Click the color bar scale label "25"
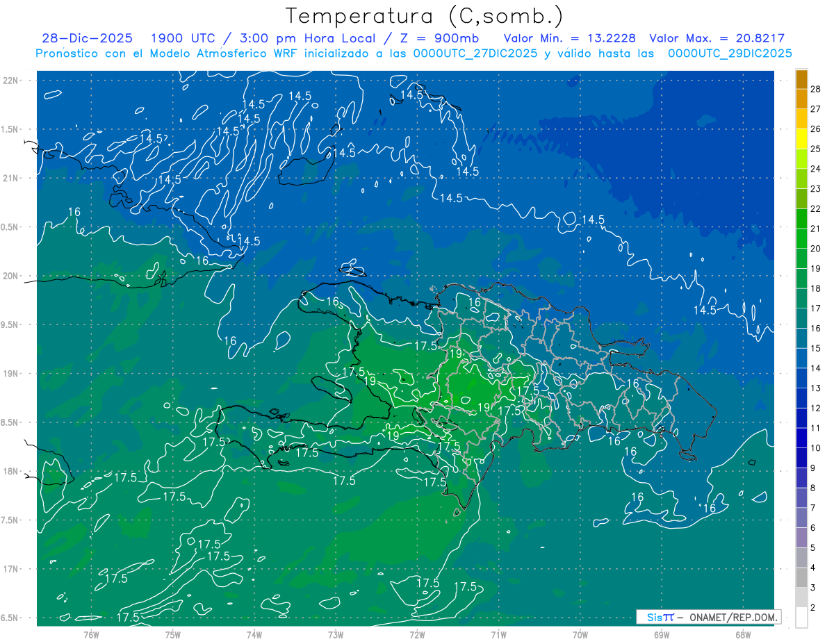 [x=817, y=149]
